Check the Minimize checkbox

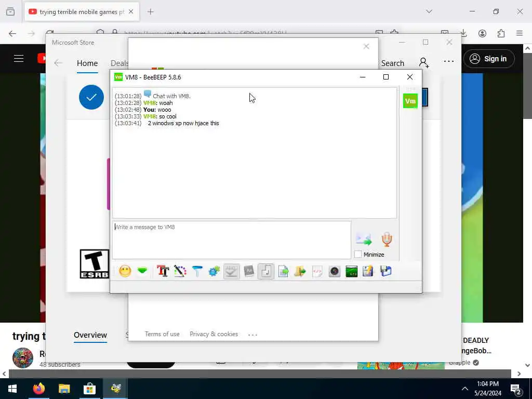tap(358, 254)
